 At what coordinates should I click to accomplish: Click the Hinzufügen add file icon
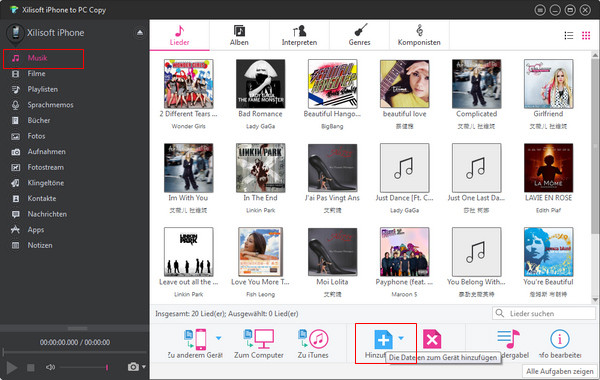click(383, 339)
